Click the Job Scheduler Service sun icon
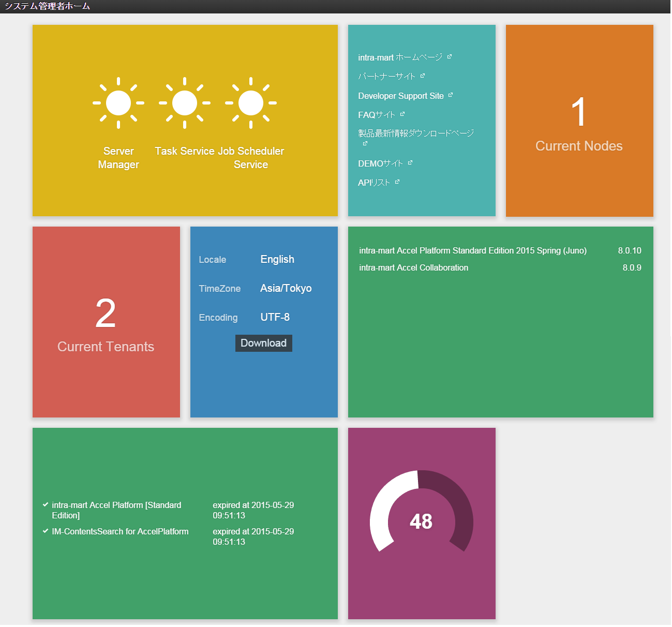Viewport: 672px width, 627px height. pyautogui.click(x=251, y=103)
